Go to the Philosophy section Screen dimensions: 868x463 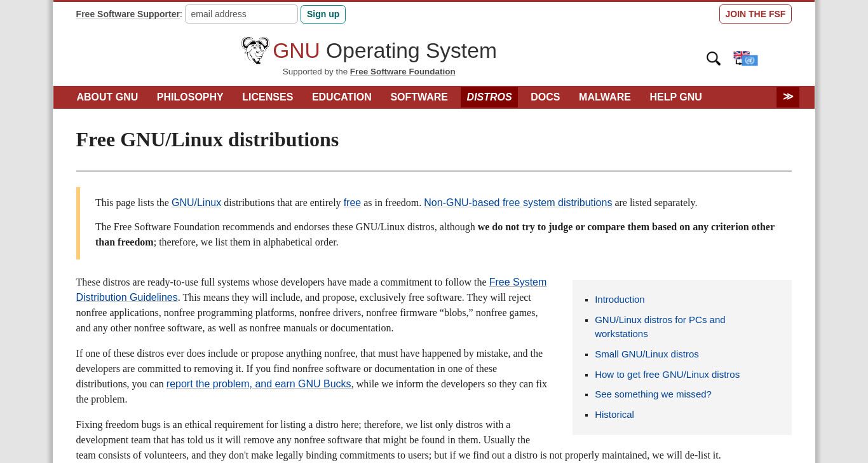(x=190, y=97)
